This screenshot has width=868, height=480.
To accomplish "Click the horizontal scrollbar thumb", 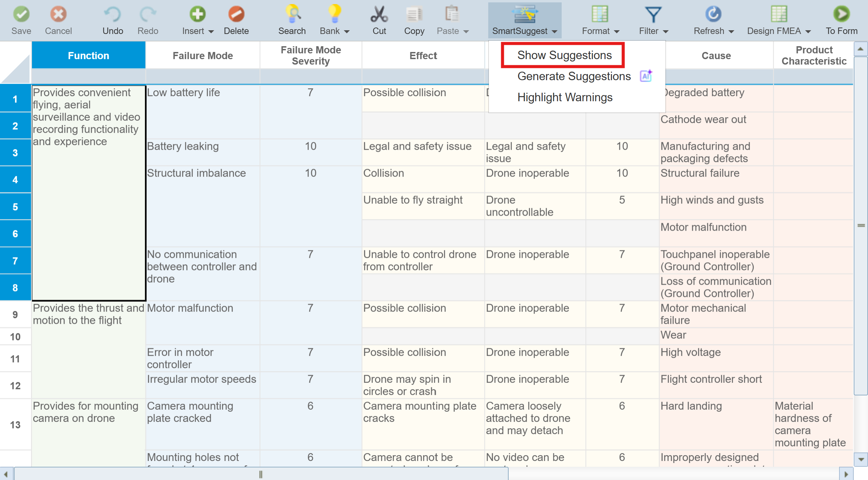I will tap(261, 474).
